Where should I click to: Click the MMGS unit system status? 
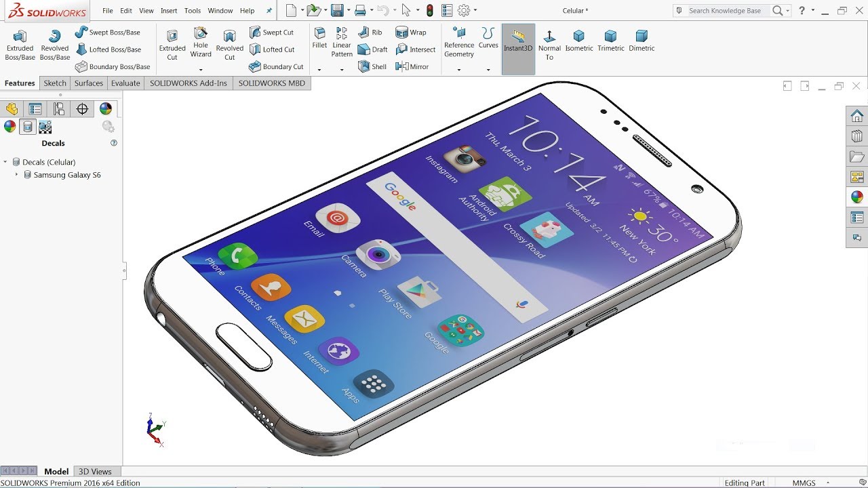coord(804,483)
